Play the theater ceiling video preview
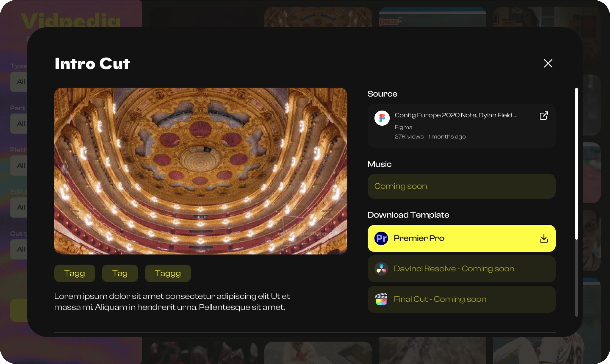The height and width of the screenshot is (364, 610). (x=201, y=171)
